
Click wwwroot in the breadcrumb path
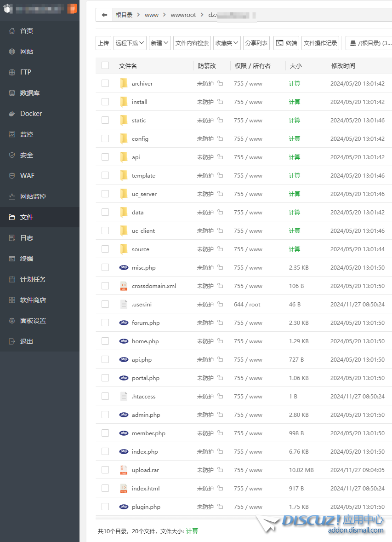point(183,15)
